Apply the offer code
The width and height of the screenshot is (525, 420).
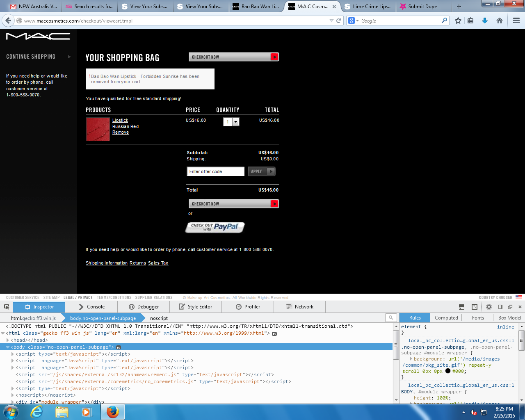(262, 171)
